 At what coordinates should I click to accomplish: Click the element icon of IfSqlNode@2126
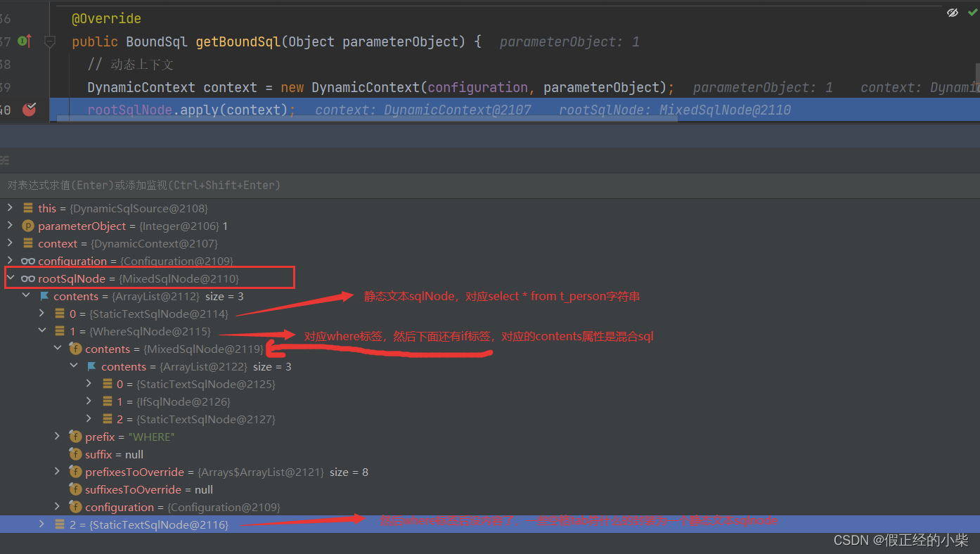coord(108,401)
